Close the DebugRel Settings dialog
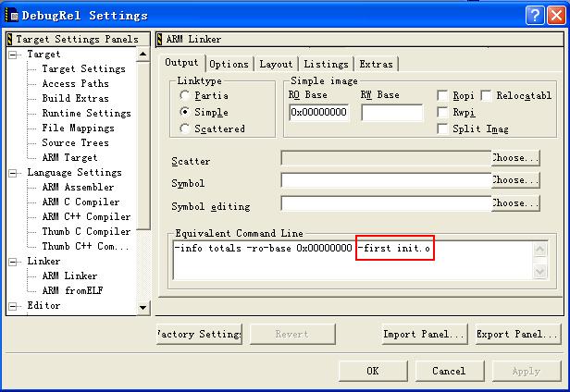570x392 pixels. pos(556,16)
